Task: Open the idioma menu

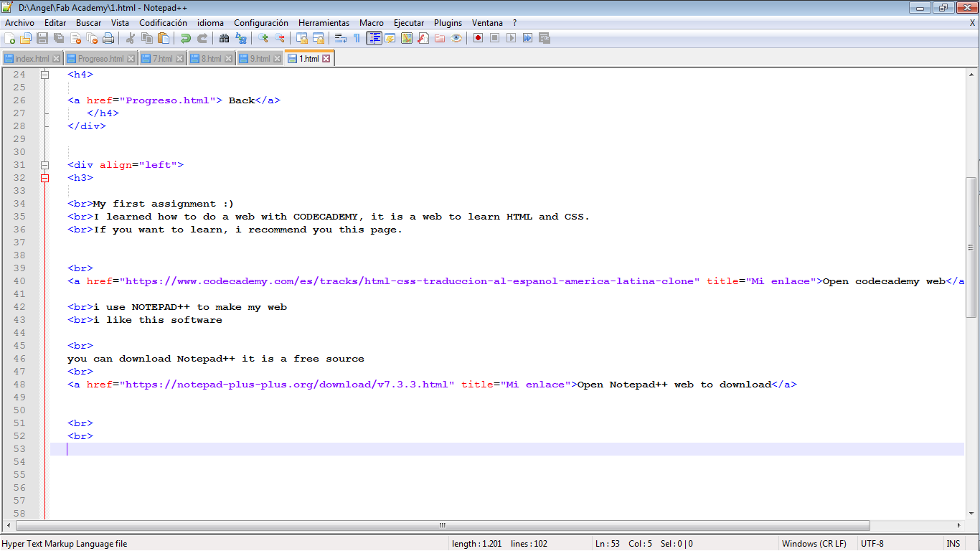Action: [211, 23]
